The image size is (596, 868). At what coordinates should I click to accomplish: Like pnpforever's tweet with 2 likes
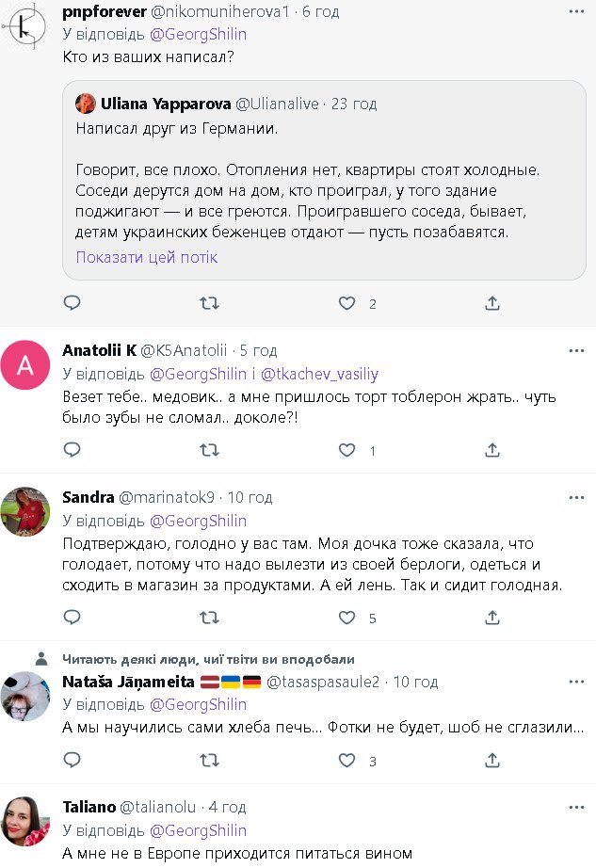click(347, 303)
